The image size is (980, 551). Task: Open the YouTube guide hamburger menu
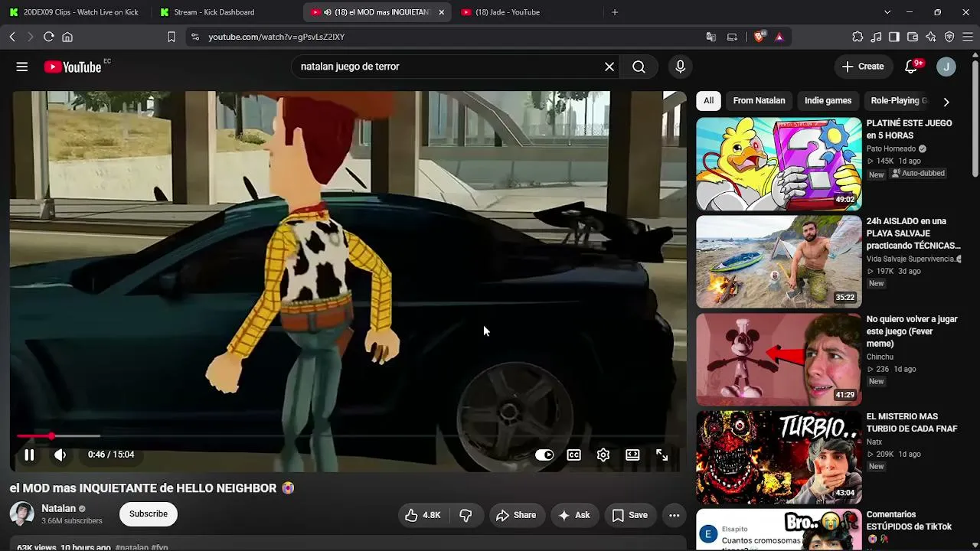tap(22, 67)
